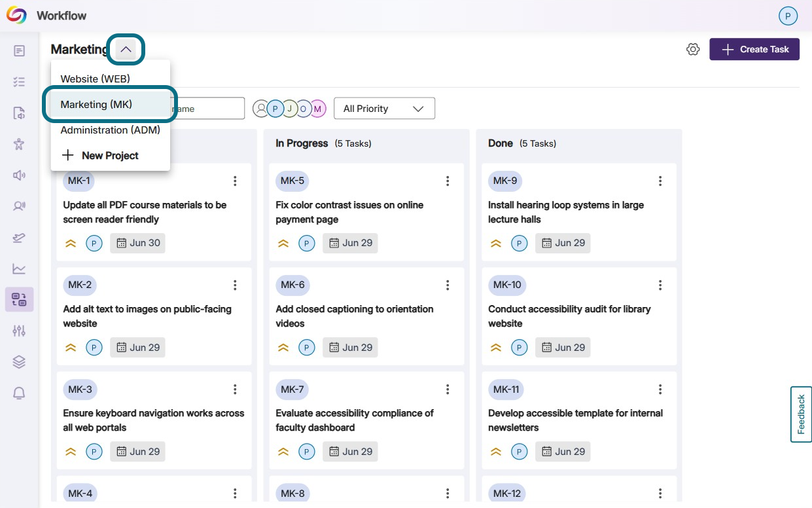Open the analytics line chart sidebar icon
812x508 pixels.
[19, 268]
